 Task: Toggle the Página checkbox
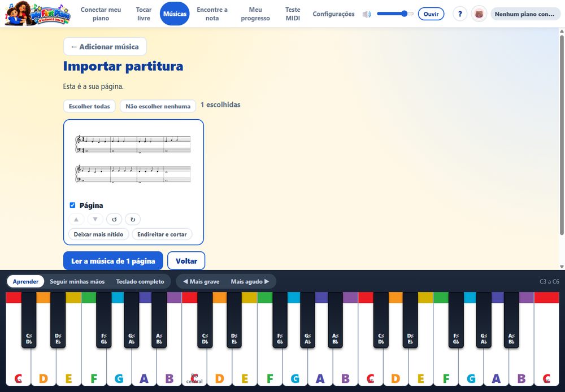(x=72, y=205)
